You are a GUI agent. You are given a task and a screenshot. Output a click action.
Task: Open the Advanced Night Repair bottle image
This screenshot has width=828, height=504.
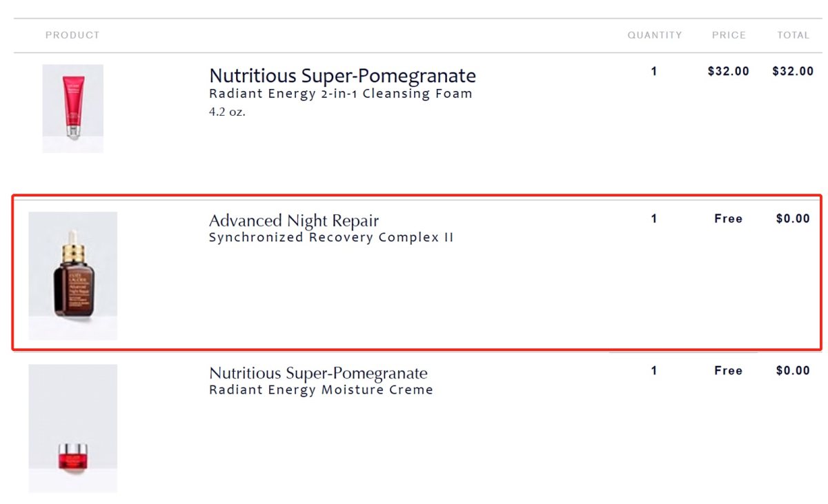coord(73,275)
